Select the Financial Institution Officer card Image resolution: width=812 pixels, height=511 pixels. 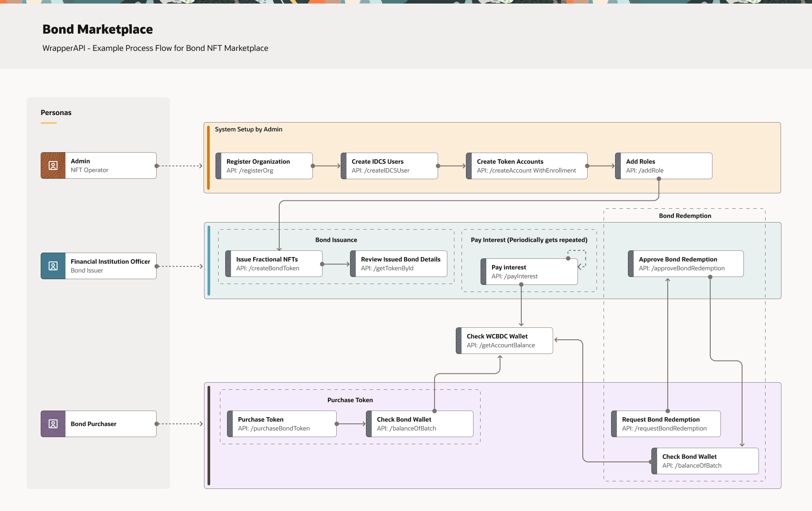(x=99, y=266)
